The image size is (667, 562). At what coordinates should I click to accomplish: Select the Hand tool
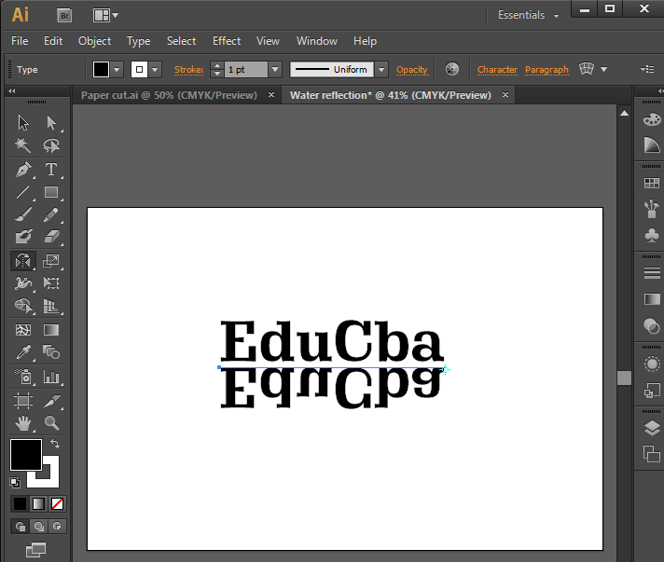(x=23, y=423)
